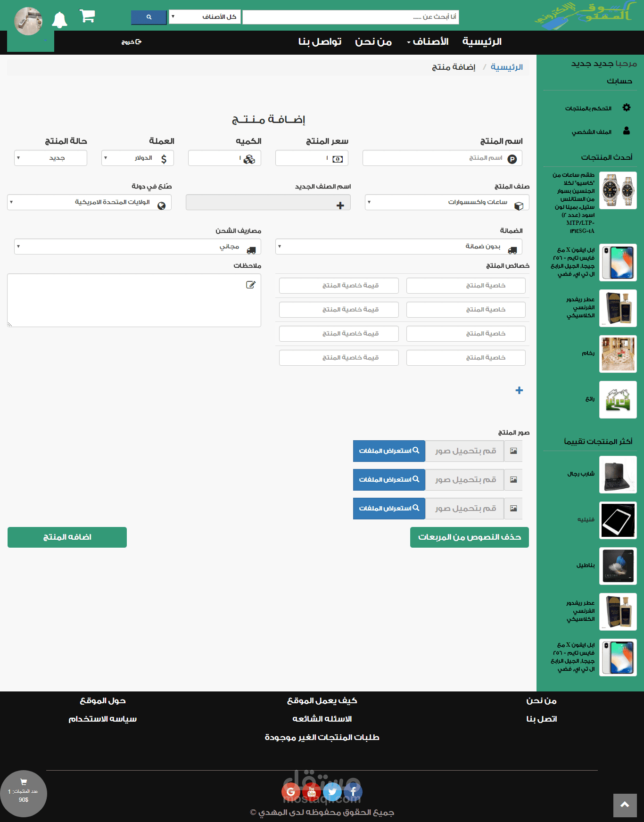This screenshot has height=822, width=644.
Task: Go to الرئيسية in the nav bar
Action: coord(482,41)
